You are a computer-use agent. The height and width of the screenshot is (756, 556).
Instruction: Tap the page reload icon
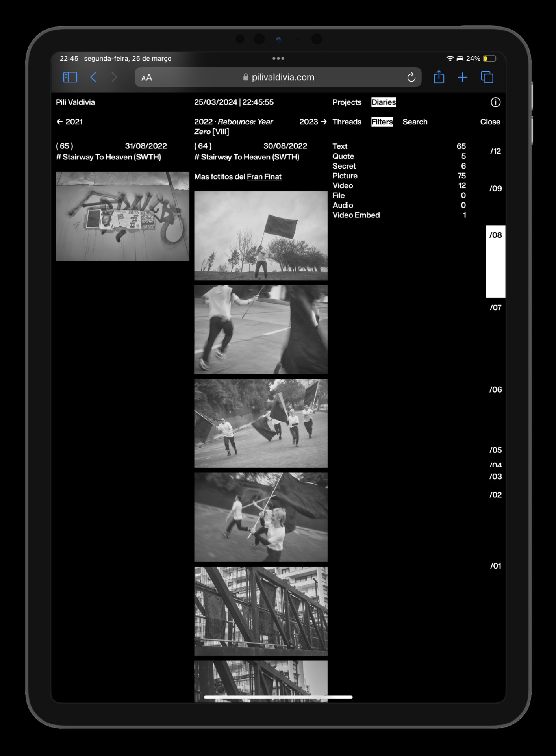point(411,77)
